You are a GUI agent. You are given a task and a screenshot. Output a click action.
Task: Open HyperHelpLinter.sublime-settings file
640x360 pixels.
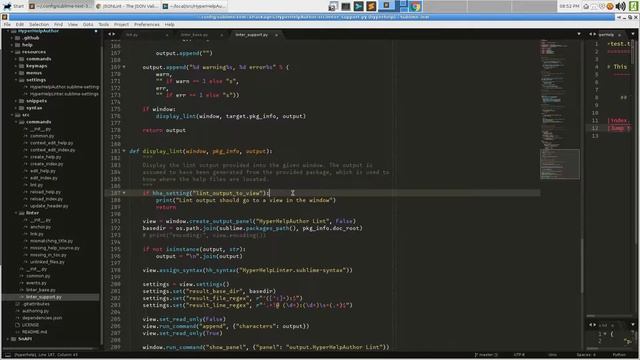(64, 94)
